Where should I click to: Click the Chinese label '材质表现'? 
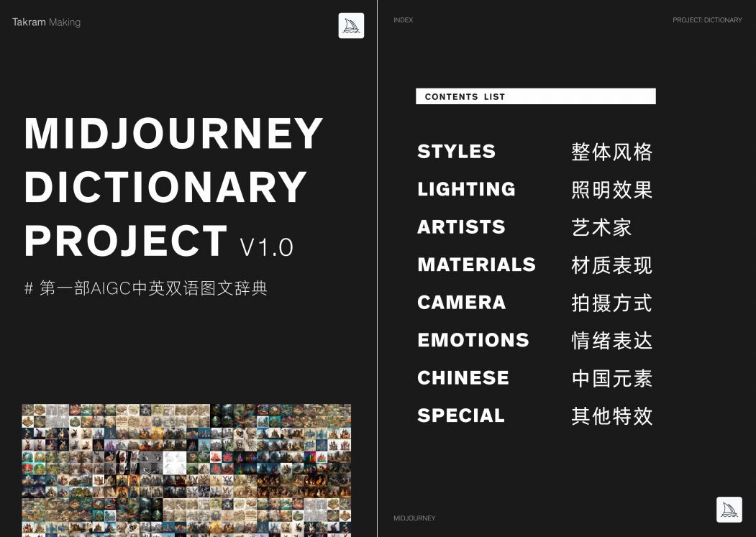pyautogui.click(x=612, y=265)
